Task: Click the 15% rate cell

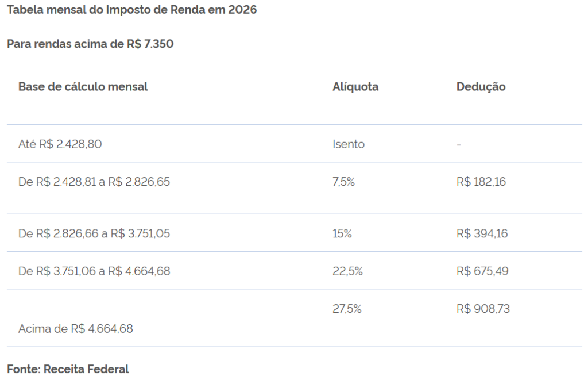Action: click(342, 233)
